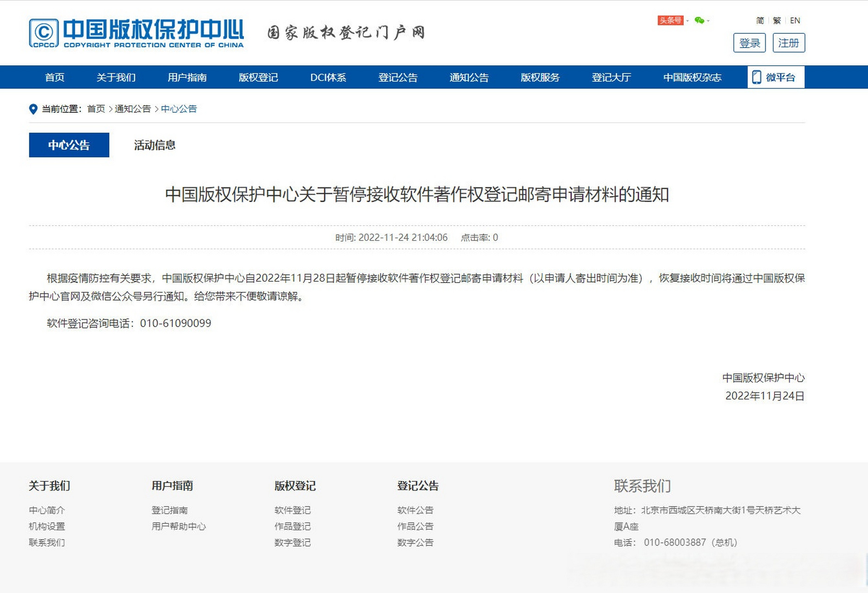The image size is (868, 593).
Task: Switch to traditional Chinese 繁
Action: (x=777, y=20)
